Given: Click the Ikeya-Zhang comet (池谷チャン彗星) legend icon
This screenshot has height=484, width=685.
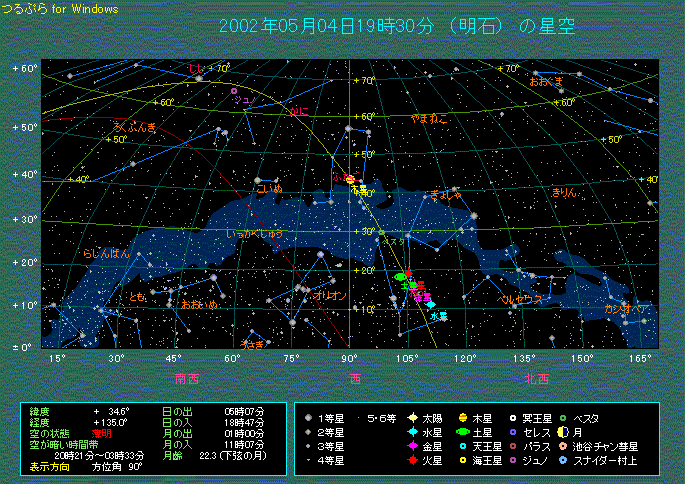Looking at the screenshot, I should click(564, 446).
